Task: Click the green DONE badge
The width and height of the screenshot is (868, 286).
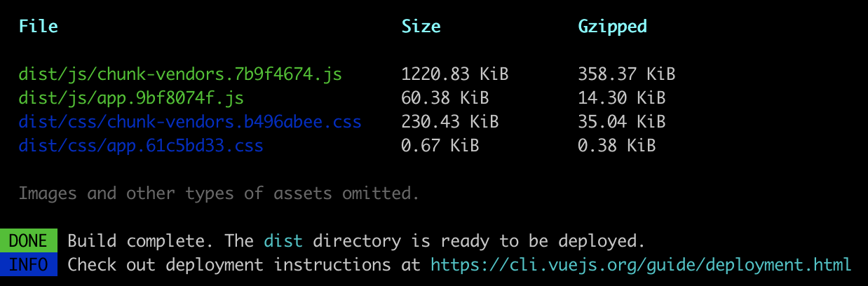Action: (29, 241)
